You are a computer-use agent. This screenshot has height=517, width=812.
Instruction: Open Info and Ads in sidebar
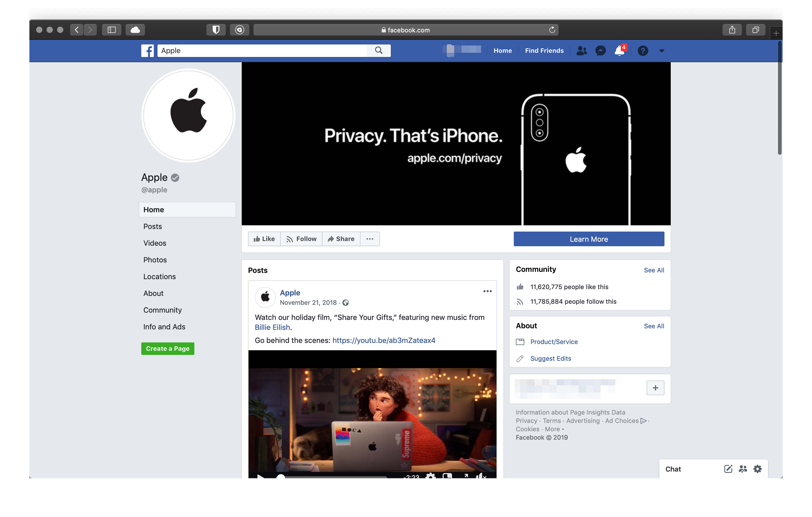[x=164, y=326]
